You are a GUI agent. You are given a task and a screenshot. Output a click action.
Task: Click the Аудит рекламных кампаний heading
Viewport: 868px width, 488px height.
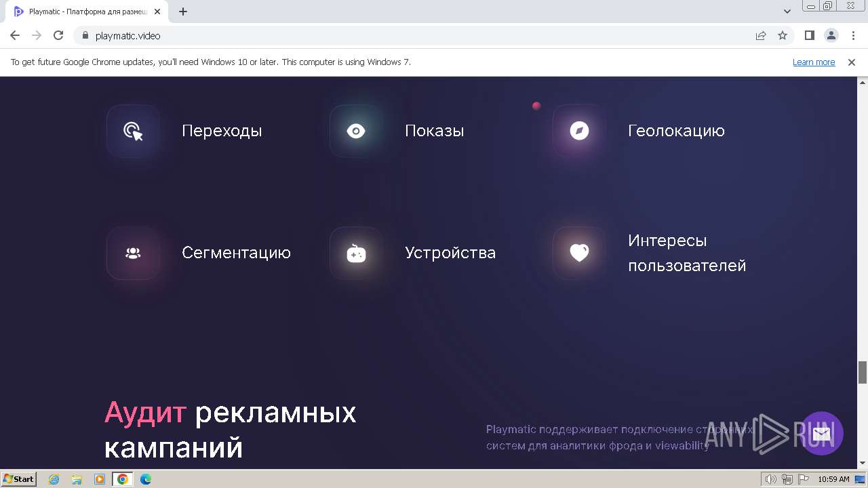pos(231,430)
